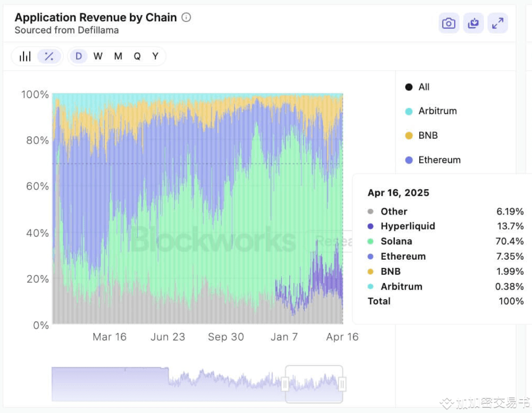Toggle the BNB legend item
Screen dimensions: 532x413
click(x=421, y=136)
